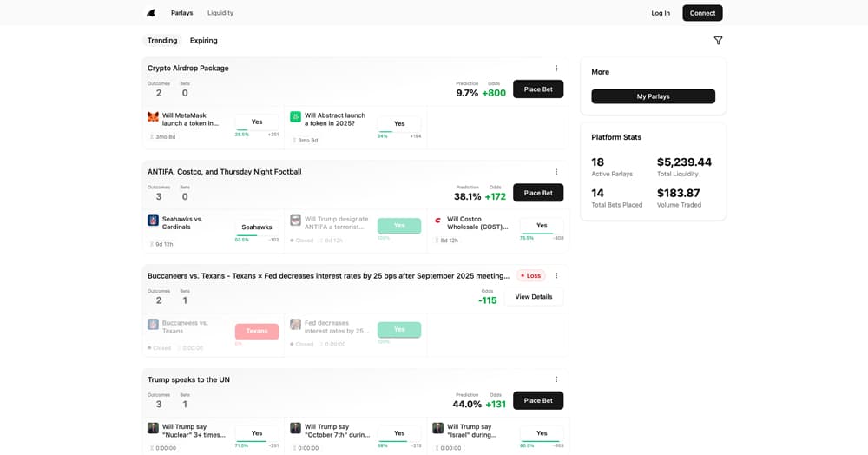This screenshot has width=868, height=455.
Task: Click the MetaMask fox icon
Action: (153, 117)
